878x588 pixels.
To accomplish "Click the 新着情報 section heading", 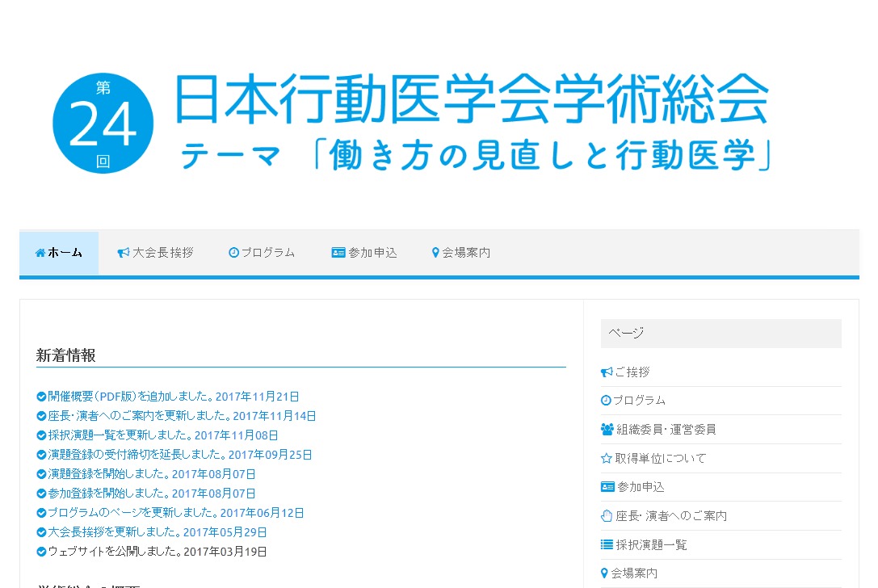I will click(65, 355).
